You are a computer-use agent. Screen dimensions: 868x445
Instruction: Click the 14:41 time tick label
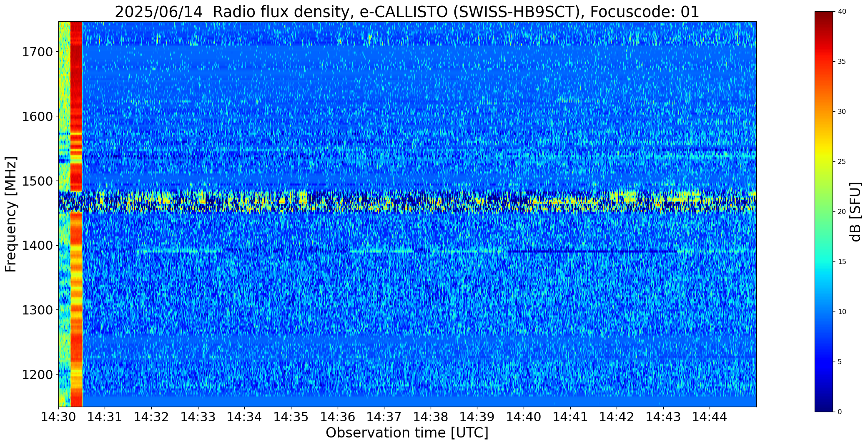click(x=570, y=417)
